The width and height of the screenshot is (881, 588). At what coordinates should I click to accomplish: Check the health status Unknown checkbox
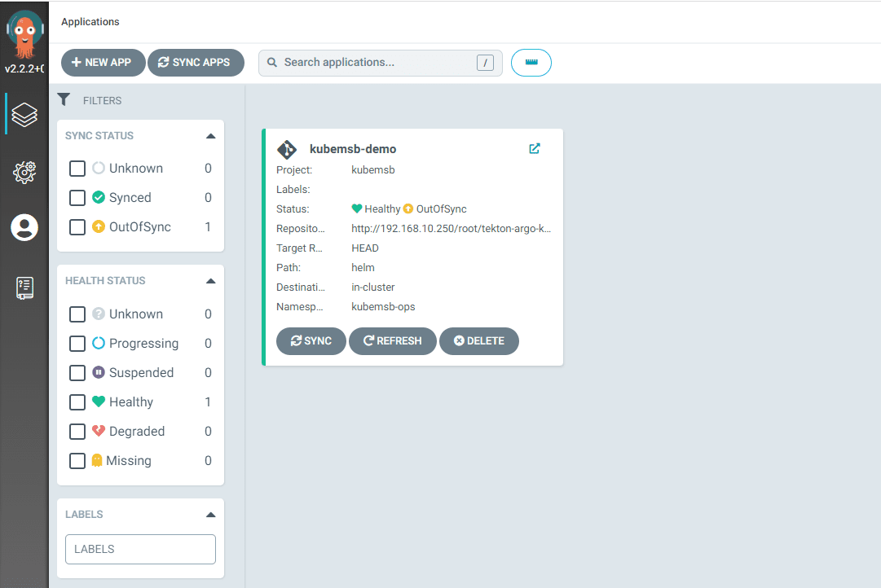(77, 314)
